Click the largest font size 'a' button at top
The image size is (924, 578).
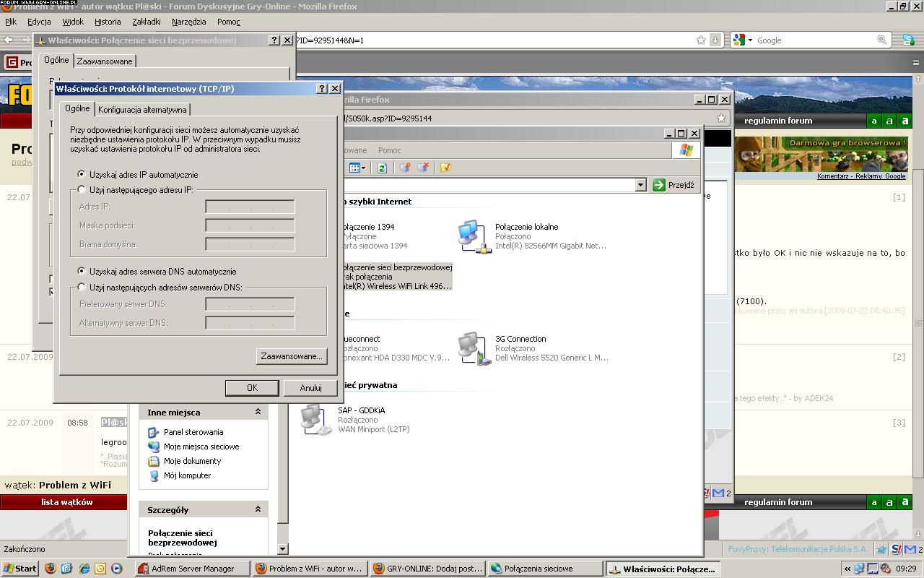905,121
